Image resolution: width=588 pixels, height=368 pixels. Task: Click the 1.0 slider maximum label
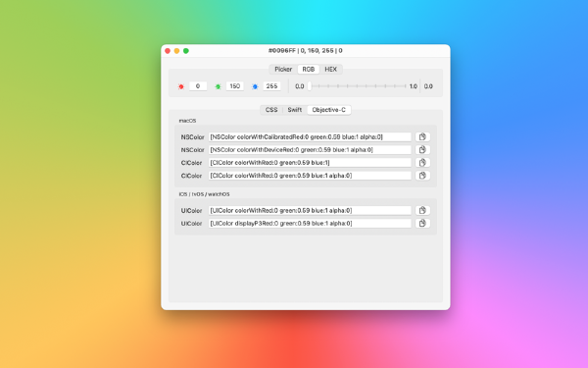[414, 86]
